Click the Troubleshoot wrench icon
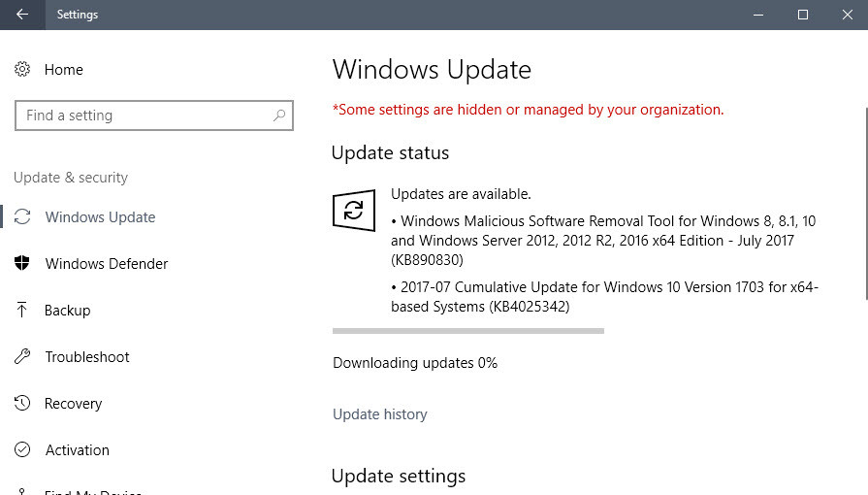The height and width of the screenshot is (495, 868). 22,356
